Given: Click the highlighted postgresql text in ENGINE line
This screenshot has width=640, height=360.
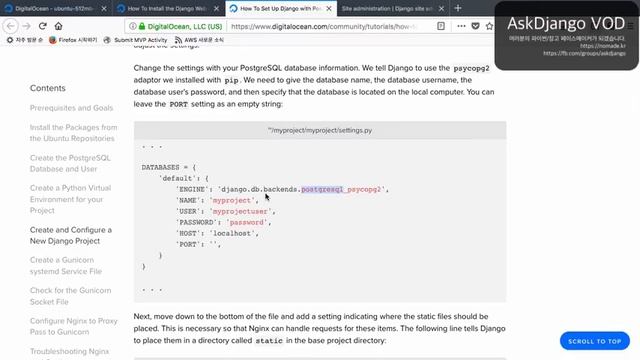Looking at the screenshot, I should (x=322, y=189).
